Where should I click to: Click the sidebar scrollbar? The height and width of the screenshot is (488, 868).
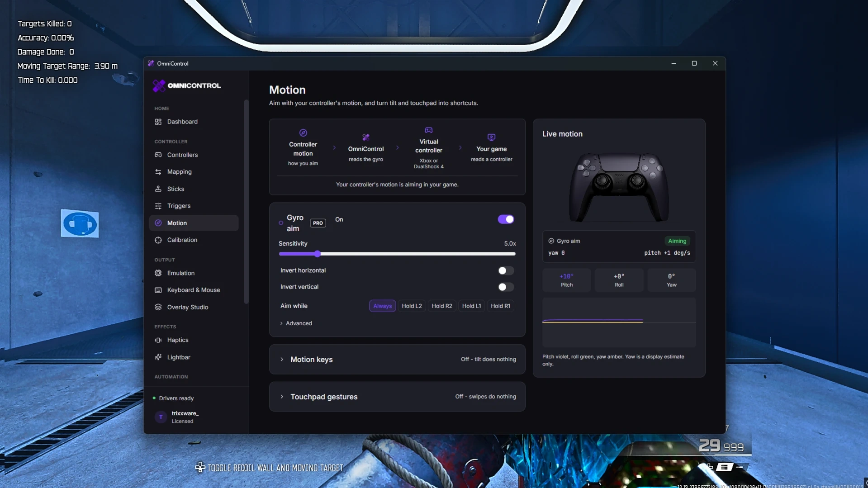click(x=246, y=201)
